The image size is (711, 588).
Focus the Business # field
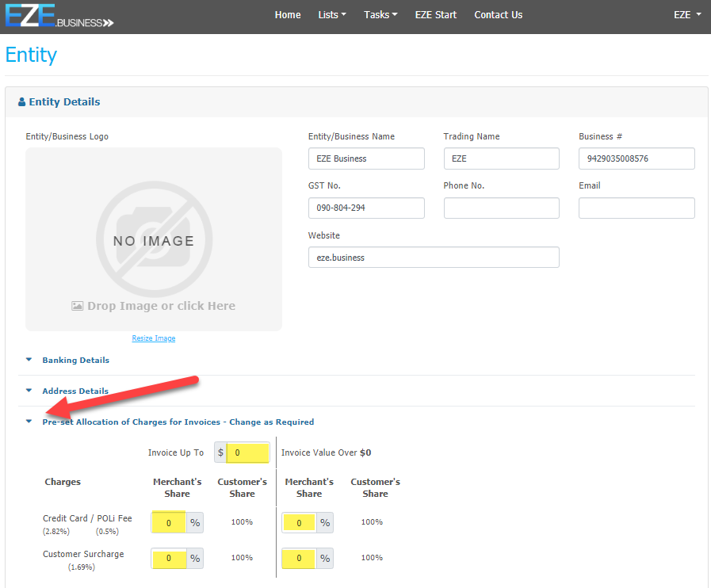(x=636, y=158)
